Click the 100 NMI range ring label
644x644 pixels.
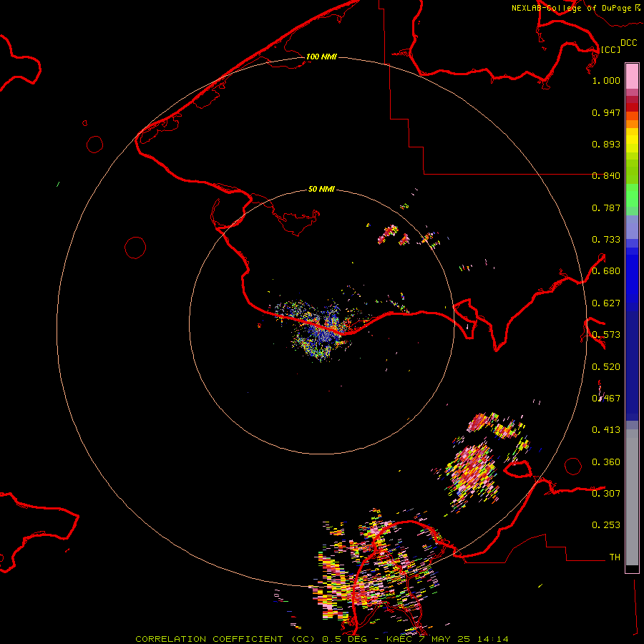click(321, 57)
